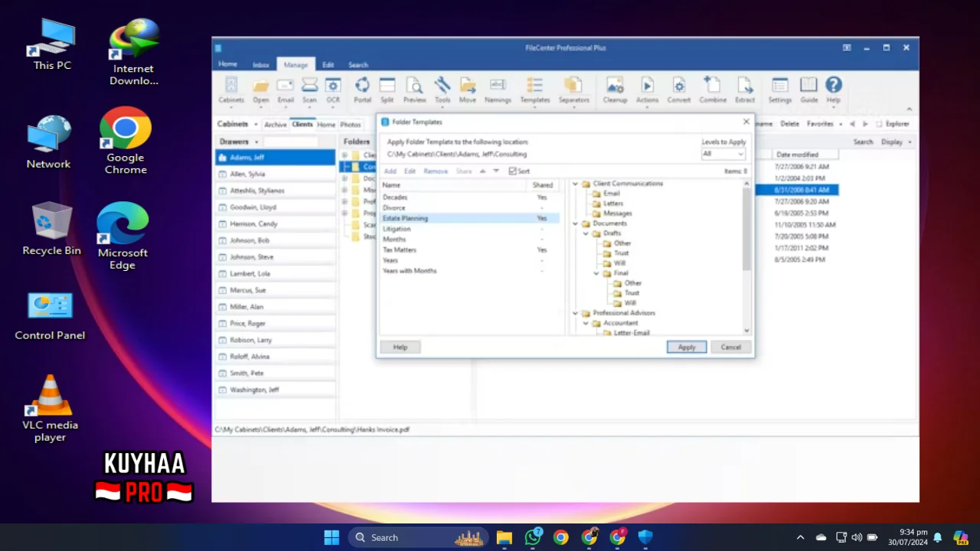The height and width of the screenshot is (551, 980).
Task: Open Windows Start menu on taskbar
Action: [x=332, y=537]
